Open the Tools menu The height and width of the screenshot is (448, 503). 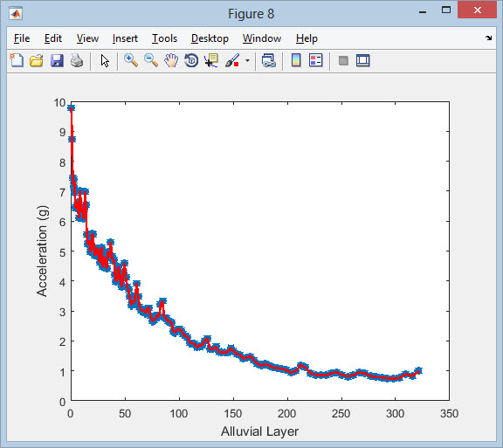(x=164, y=38)
